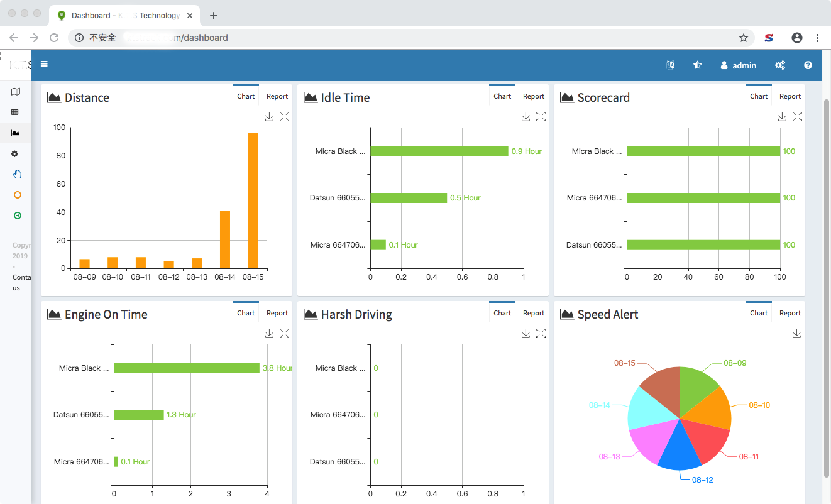This screenshot has width=831, height=504.
Task: Click the Contact us link
Action: point(21,283)
